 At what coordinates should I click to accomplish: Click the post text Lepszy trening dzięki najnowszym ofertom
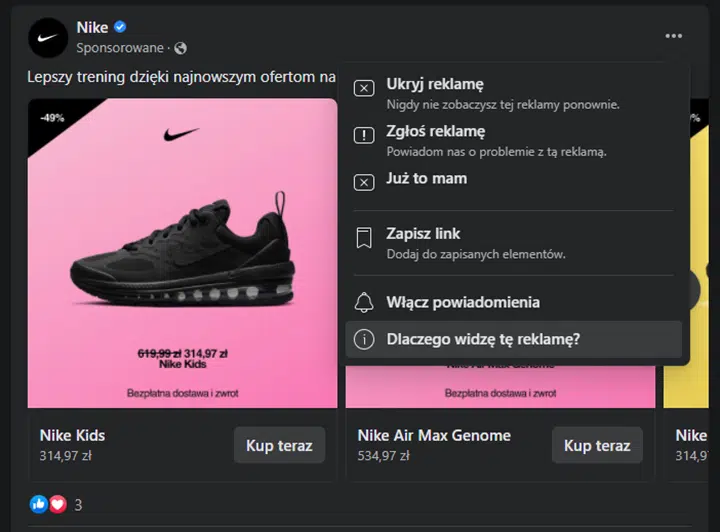point(181,77)
